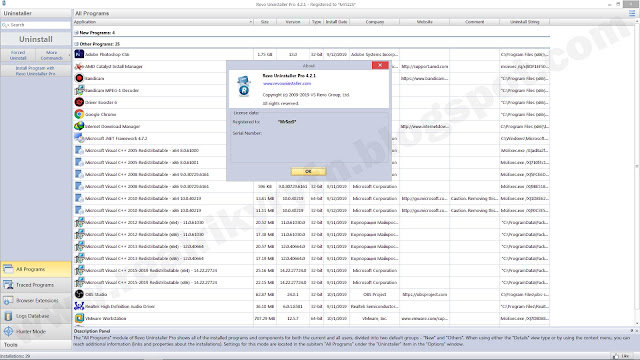Click the Google Chrome icon in list
The height and width of the screenshot is (360, 640).
(x=79, y=114)
